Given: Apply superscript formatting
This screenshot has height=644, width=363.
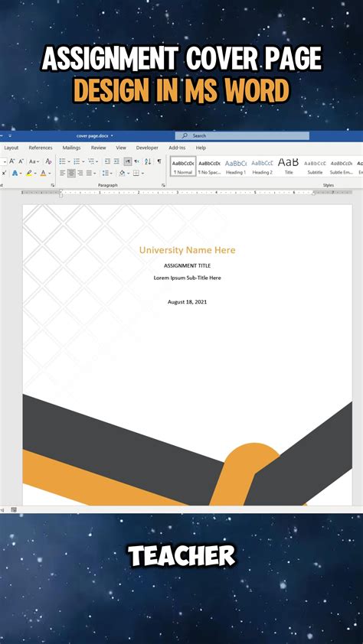Looking at the screenshot, I should (4, 173).
